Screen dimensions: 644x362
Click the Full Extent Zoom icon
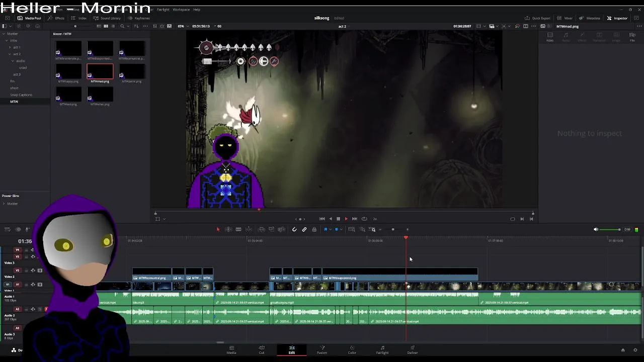[x=352, y=229]
